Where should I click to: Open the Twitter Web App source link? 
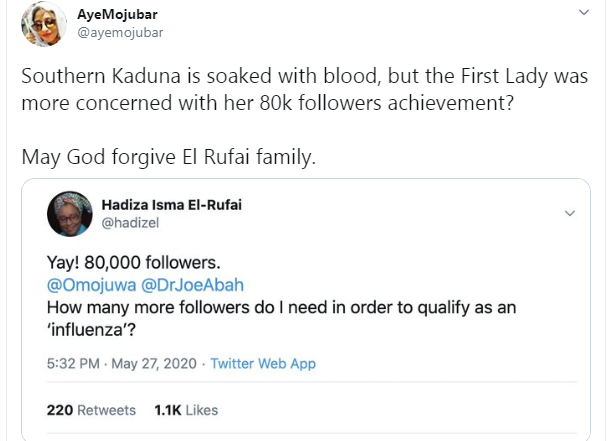263,363
